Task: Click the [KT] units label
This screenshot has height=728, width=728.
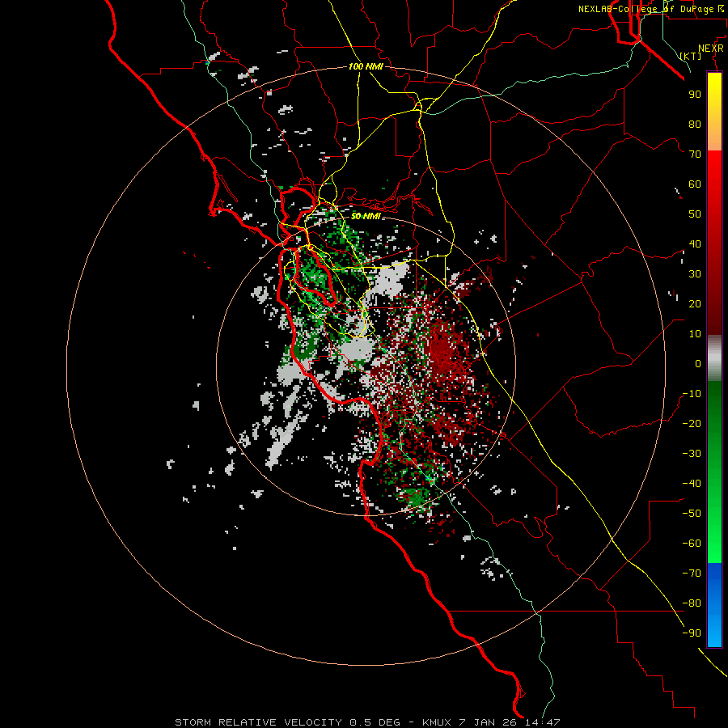Action: pyautogui.click(x=691, y=56)
